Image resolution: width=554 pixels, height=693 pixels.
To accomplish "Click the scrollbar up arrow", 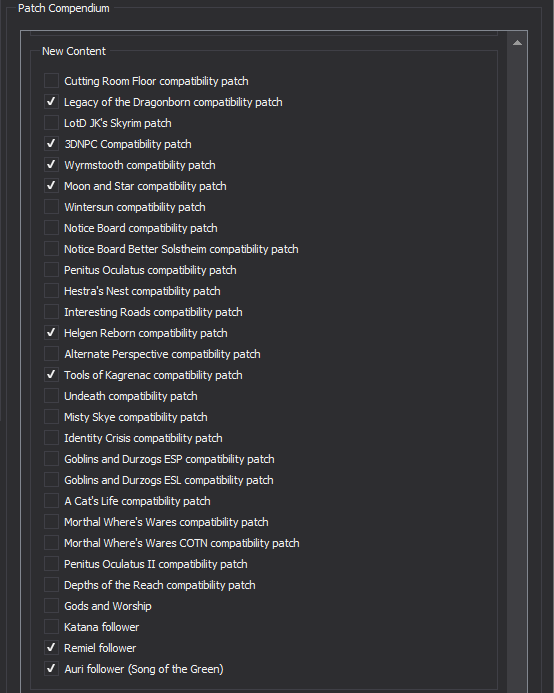I will click(517, 43).
